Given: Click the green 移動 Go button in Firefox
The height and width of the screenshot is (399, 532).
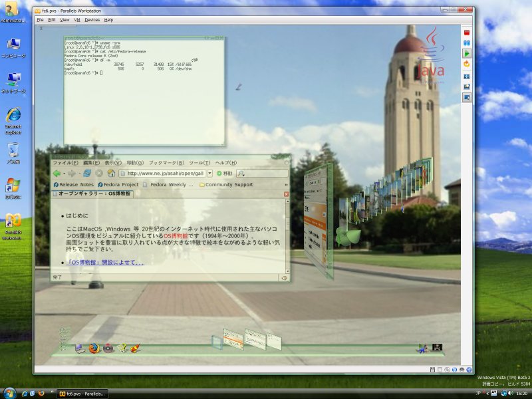Looking at the screenshot, I should pyautogui.click(x=224, y=174).
